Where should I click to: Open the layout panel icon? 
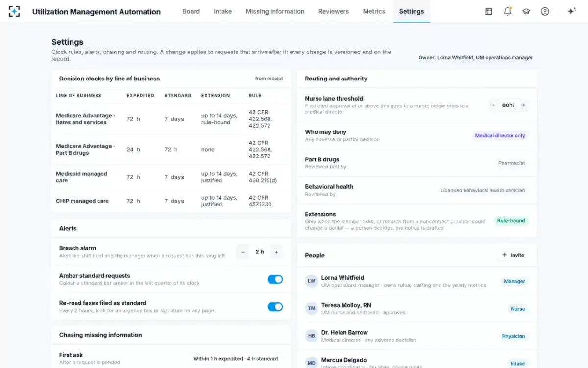point(489,11)
